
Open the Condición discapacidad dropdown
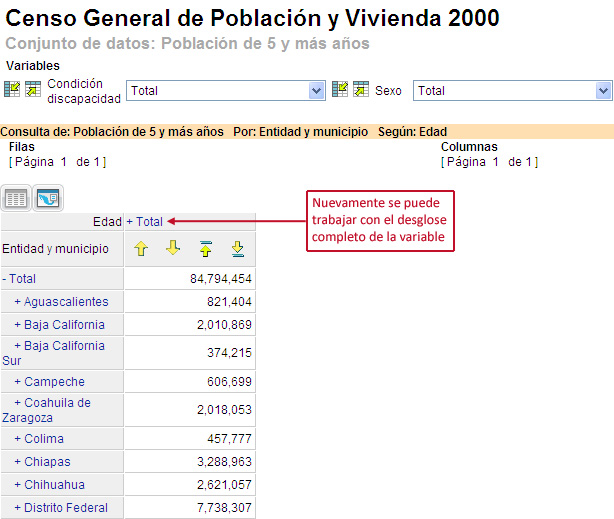point(226,90)
